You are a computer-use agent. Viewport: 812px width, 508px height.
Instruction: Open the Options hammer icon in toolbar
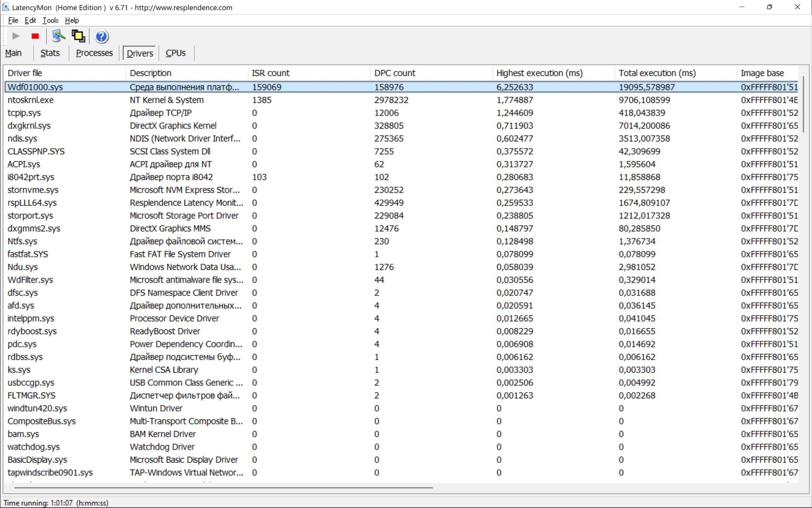click(x=58, y=36)
